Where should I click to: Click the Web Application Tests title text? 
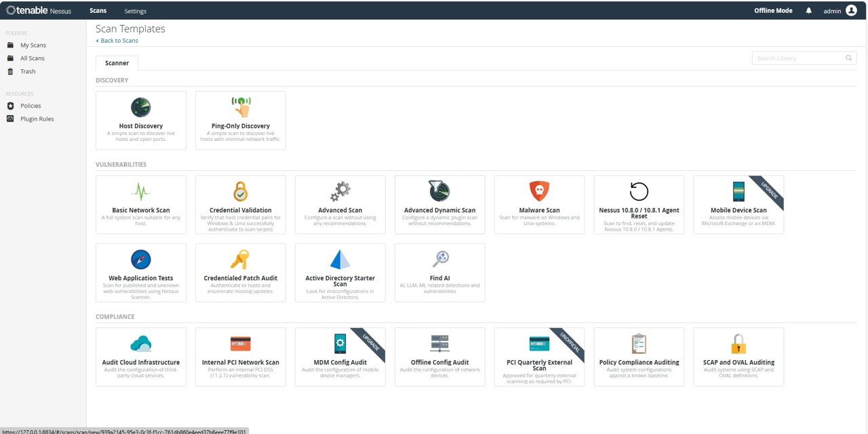[x=141, y=278]
